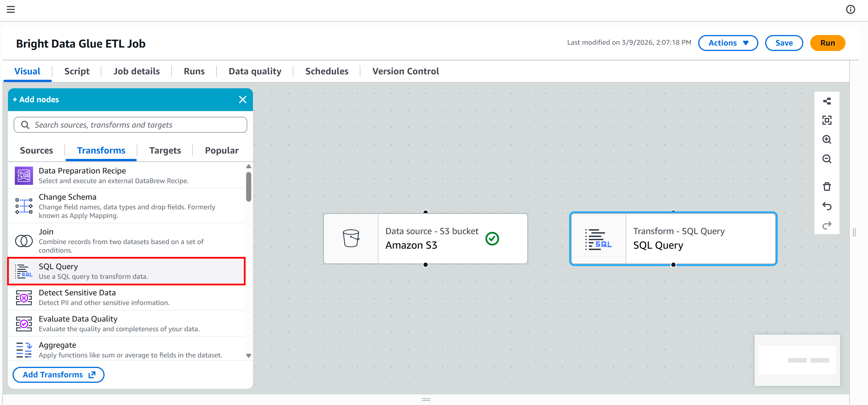The height and width of the screenshot is (405, 868).
Task: Switch to the Script tab
Action: tap(77, 71)
